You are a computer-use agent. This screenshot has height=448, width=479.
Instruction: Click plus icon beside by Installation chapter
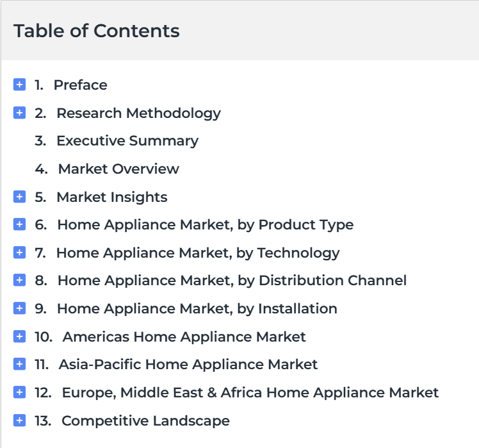pyautogui.click(x=19, y=308)
